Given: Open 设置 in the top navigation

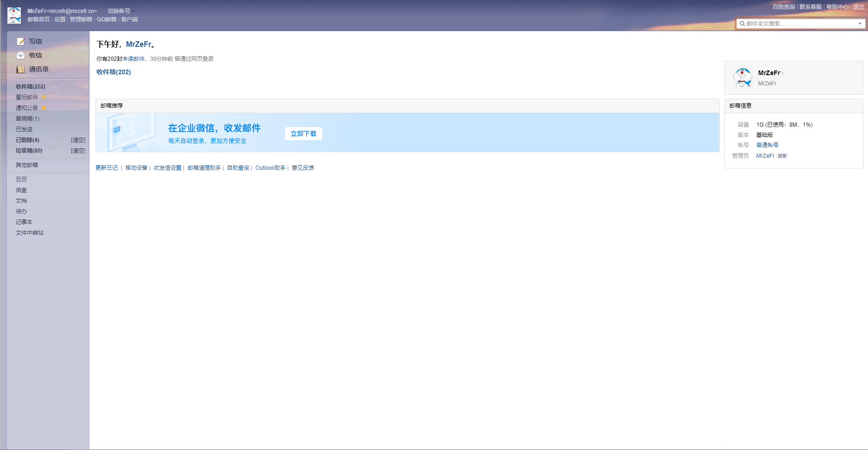Looking at the screenshot, I should click(x=60, y=19).
